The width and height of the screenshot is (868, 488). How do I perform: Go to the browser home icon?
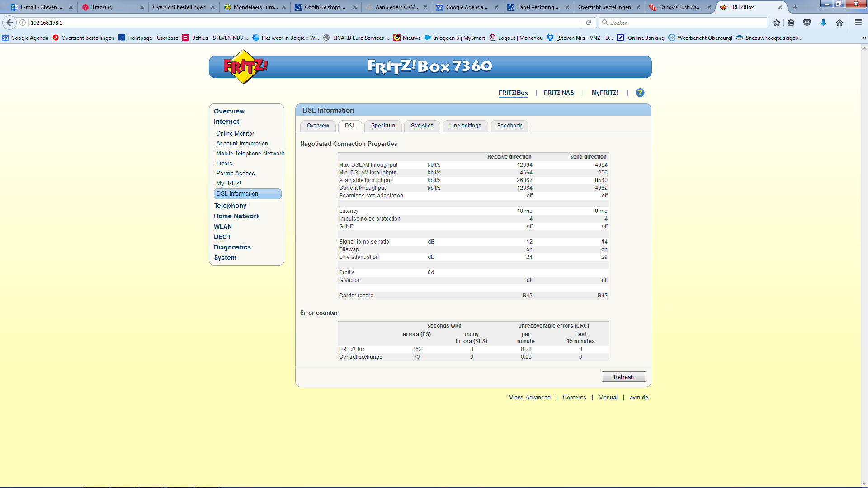coord(840,23)
